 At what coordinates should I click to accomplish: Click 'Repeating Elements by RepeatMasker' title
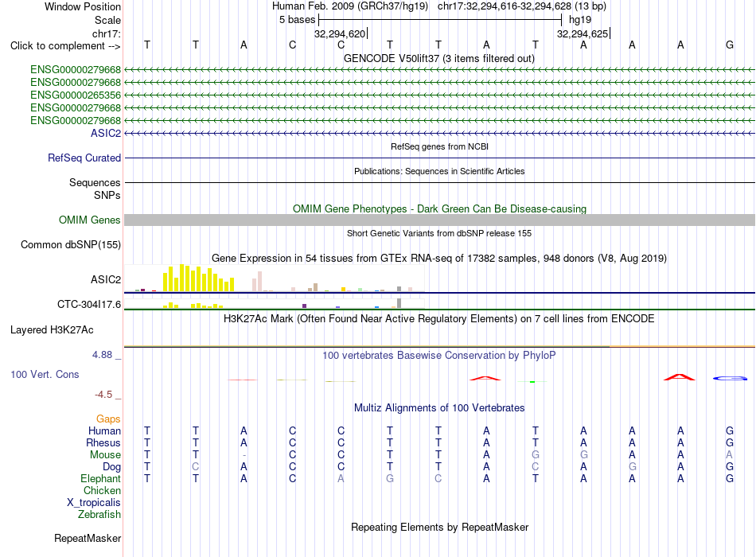pos(440,527)
